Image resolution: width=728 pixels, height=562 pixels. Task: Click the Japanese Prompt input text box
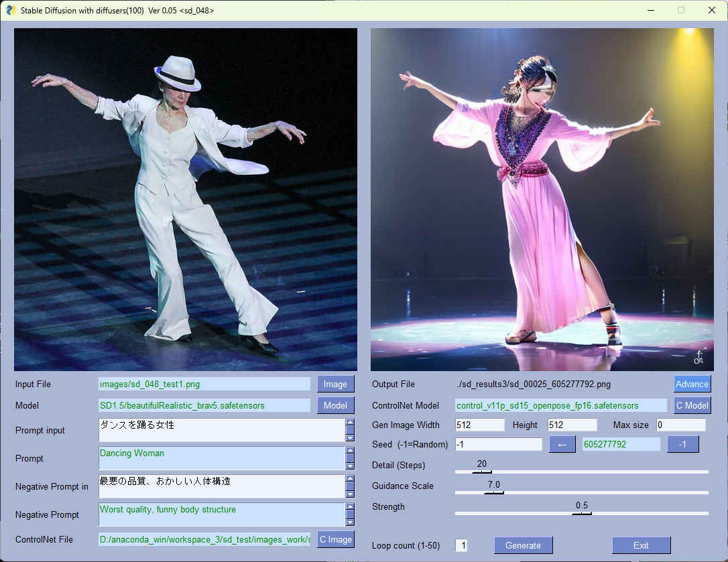point(221,430)
